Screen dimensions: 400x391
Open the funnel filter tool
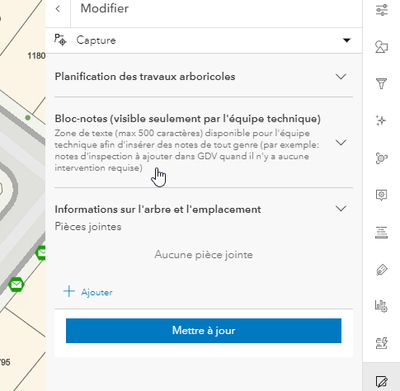click(x=382, y=83)
